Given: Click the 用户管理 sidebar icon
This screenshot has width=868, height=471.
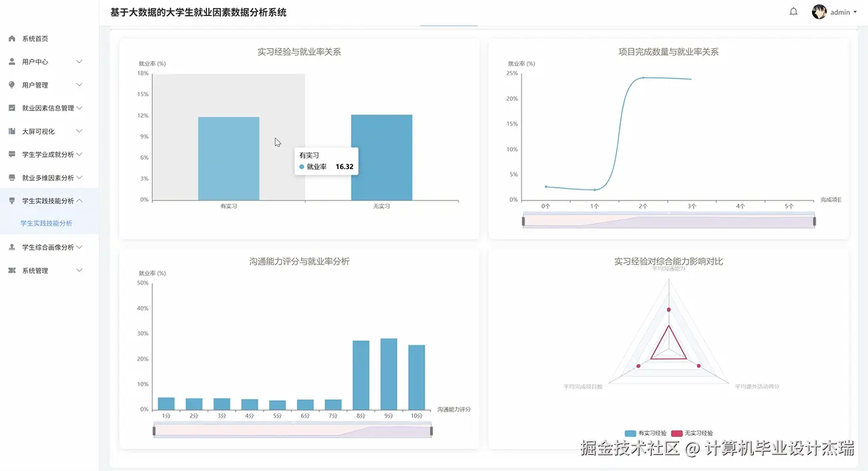Looking at the screenshot, I should click(12, 85).
